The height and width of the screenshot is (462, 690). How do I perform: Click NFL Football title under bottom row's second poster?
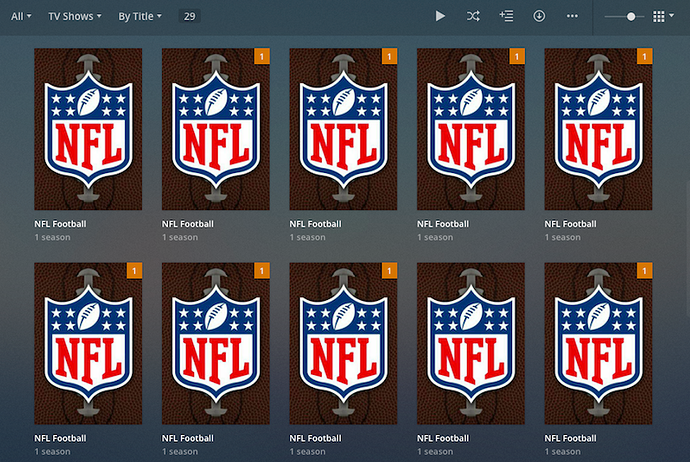pos(188,438)
